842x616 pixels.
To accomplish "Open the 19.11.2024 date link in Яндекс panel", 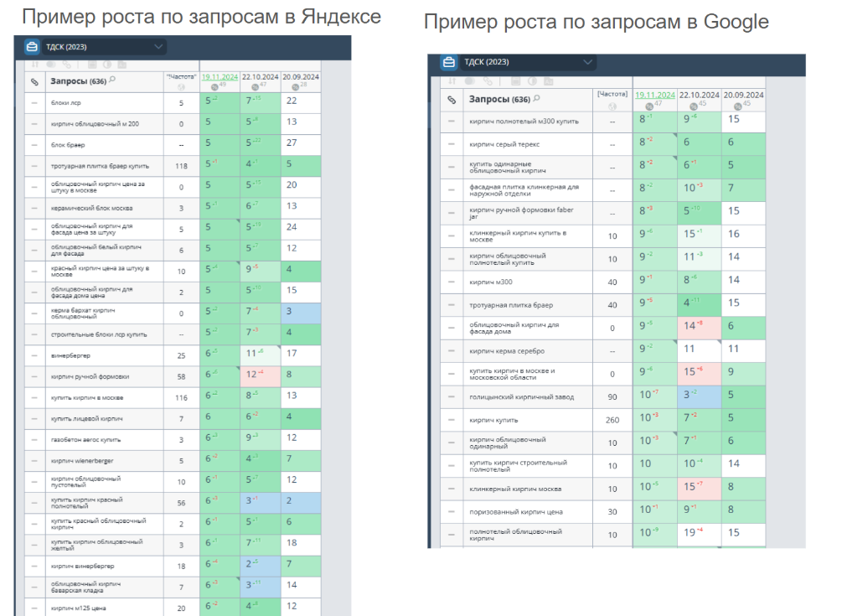I will point(220,77).
